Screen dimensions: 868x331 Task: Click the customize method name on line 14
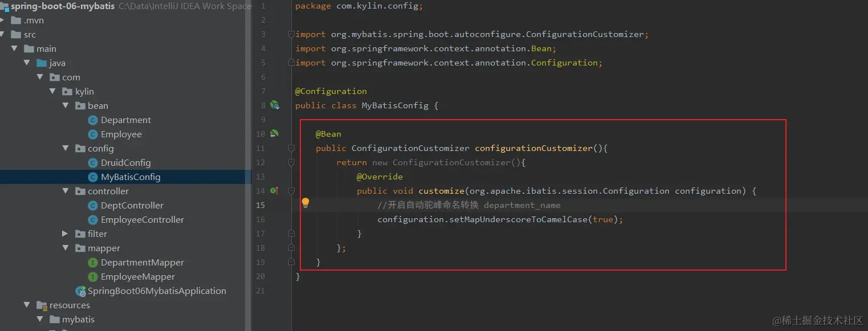[441, 191]
